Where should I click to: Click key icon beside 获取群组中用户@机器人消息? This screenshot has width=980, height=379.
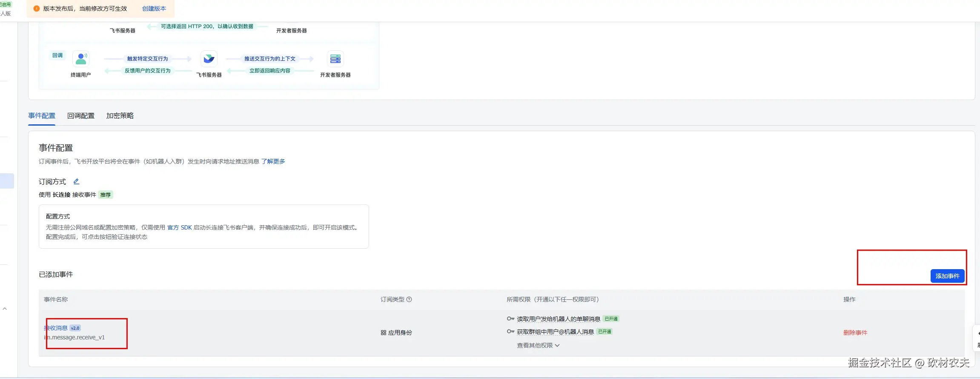coord(510,331)
